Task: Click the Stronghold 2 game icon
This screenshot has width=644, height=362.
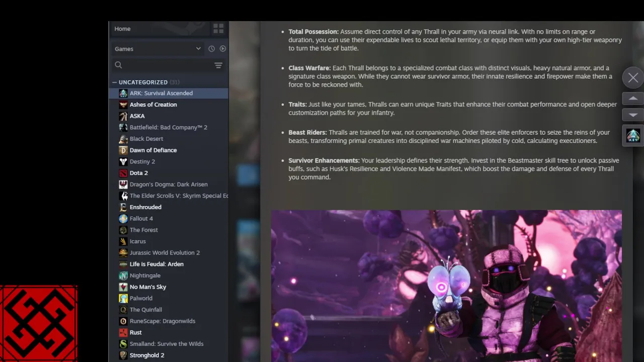Action: [123, 355]
